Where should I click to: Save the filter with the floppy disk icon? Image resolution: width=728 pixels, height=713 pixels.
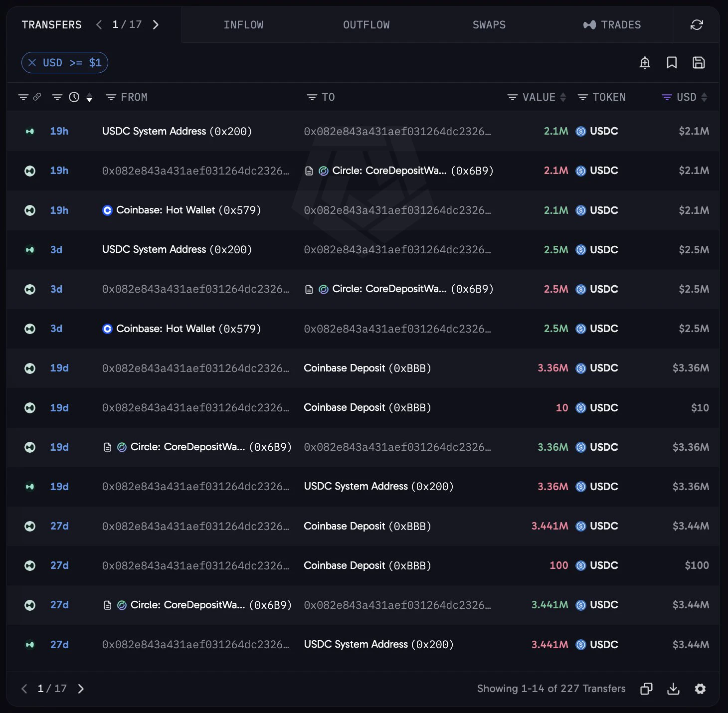[699, 63]
